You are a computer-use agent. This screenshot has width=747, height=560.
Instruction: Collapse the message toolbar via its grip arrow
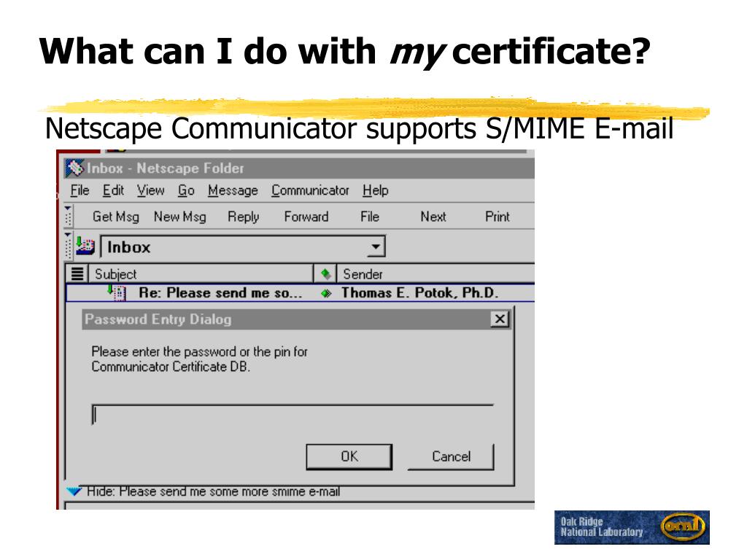pyautogui.click(x=68, y=217)
